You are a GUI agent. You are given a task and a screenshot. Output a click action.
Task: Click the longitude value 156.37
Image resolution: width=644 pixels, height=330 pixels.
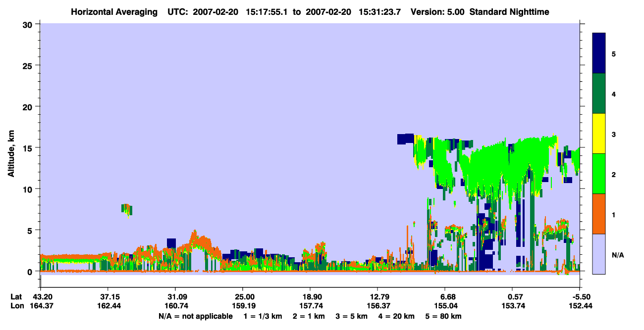(377, 306)
